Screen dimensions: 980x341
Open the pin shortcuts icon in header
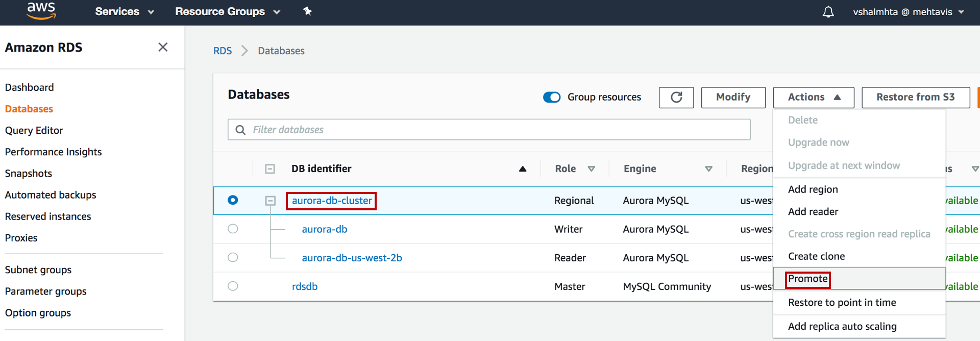(307, 11)
